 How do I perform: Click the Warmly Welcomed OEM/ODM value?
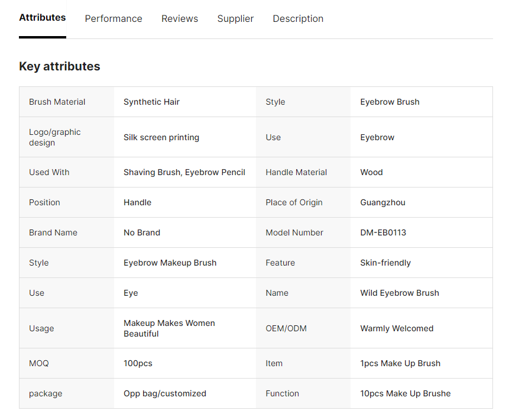tap(397, 328)
